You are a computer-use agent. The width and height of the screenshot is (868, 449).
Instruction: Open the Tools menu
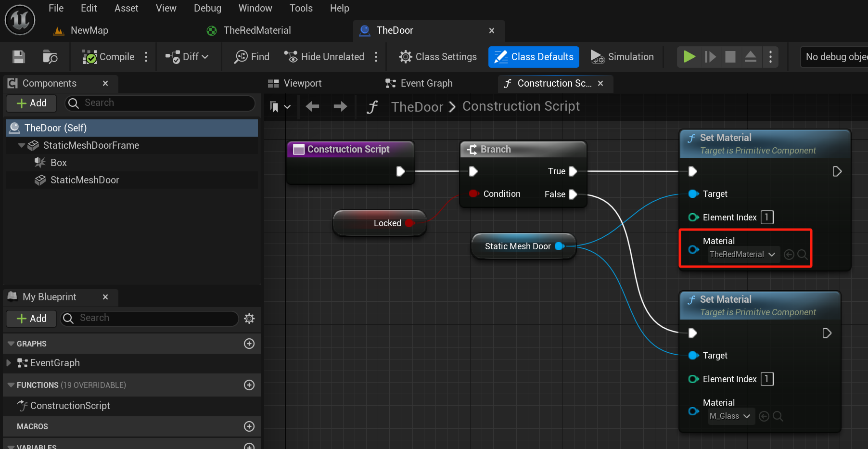point(301,8)
